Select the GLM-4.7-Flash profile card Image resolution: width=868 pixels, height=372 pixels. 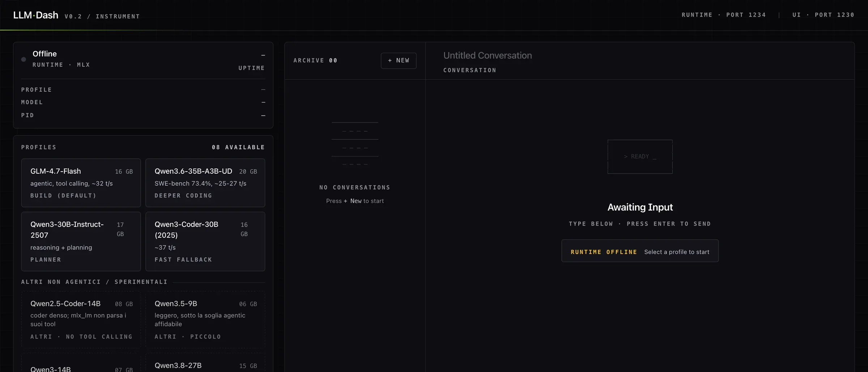(x=81, y=183)
